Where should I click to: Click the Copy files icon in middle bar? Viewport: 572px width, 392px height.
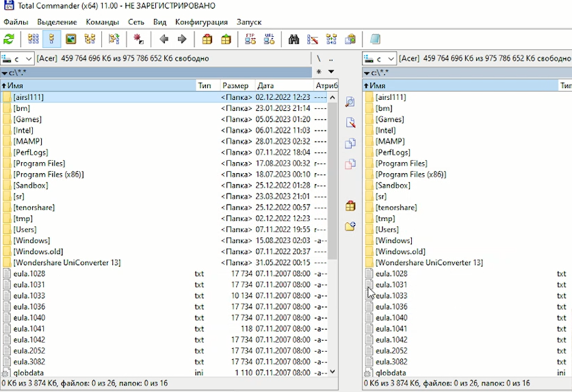point(350,143)
